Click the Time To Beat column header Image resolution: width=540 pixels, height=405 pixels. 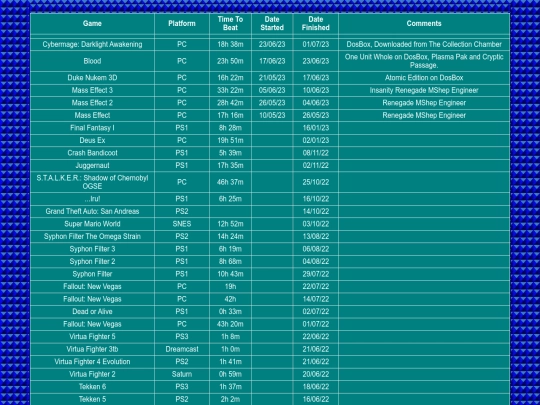click(230, 23)
